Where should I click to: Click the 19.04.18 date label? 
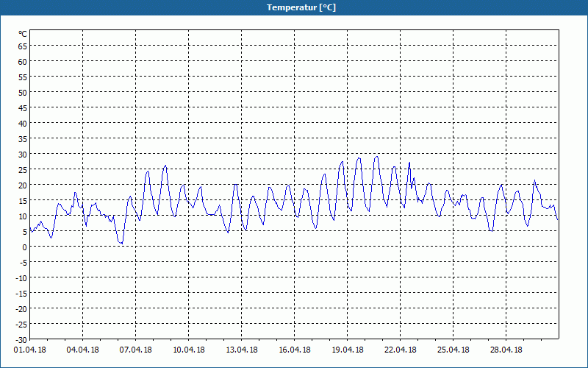pyautogui.click(x=347, y=350)
